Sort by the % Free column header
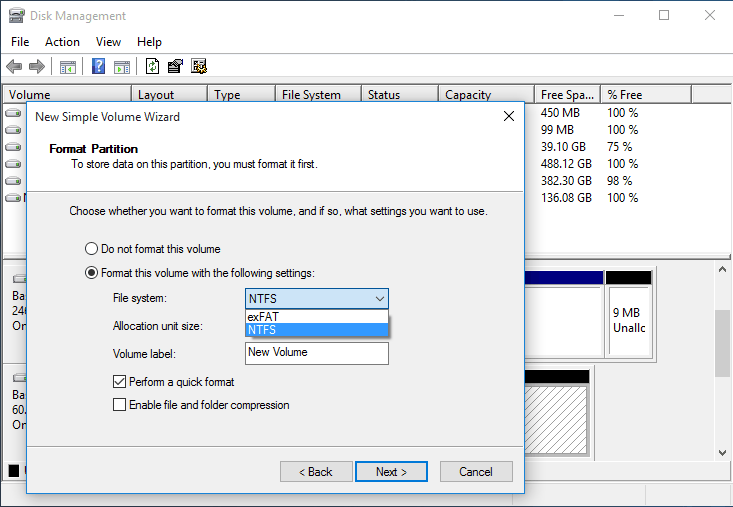Image resolution: width=733 pixels, height=507 pixels. [646, 94]
